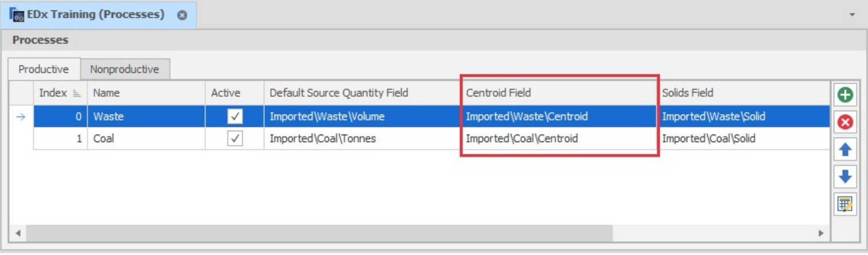Switch to the Nonproductive tab
Screen dimensions: 868x255
[124, 69]
